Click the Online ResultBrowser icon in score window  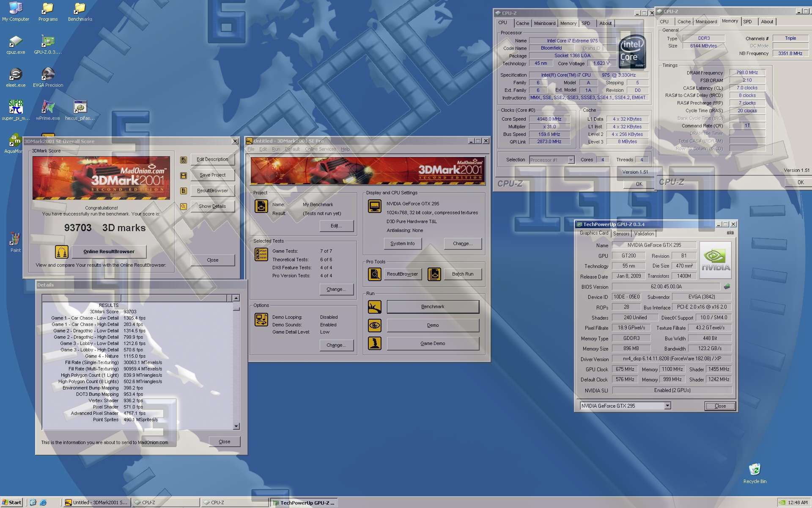[x=62, y=252]
